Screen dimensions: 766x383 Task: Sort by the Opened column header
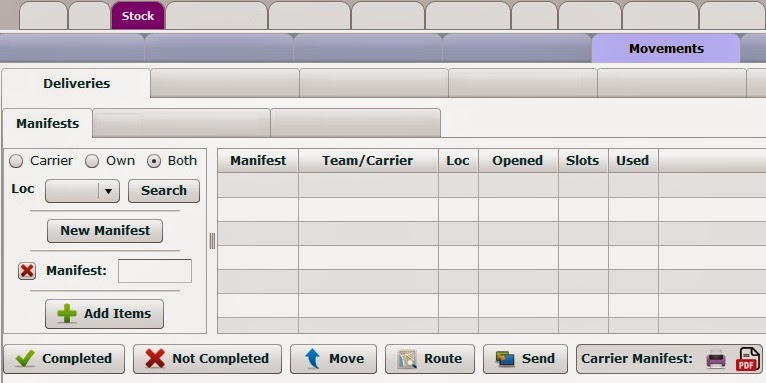coord(518,161)
